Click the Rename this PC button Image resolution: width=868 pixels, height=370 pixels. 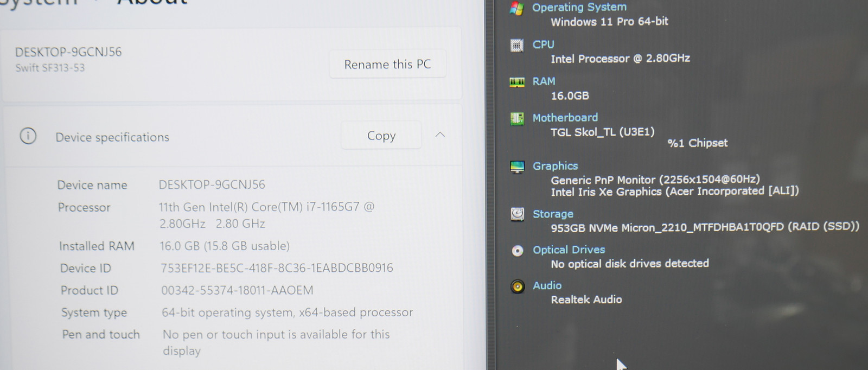(387, 64)
